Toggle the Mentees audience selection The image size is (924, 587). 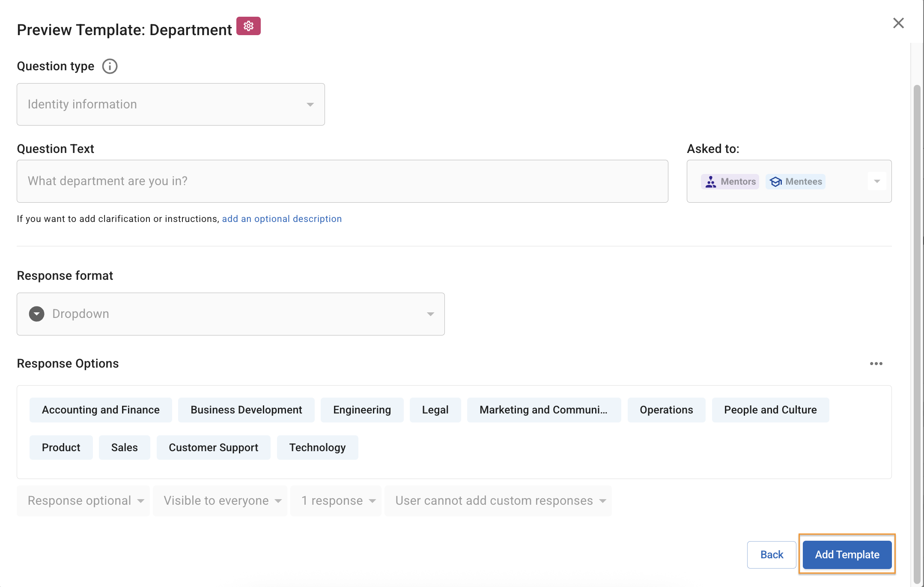[795, 182]
